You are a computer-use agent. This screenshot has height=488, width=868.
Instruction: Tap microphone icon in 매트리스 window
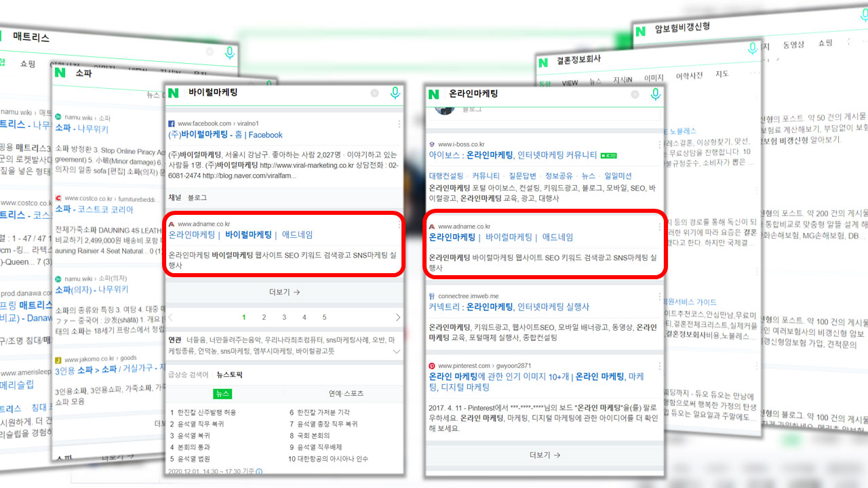coord(230,53)
